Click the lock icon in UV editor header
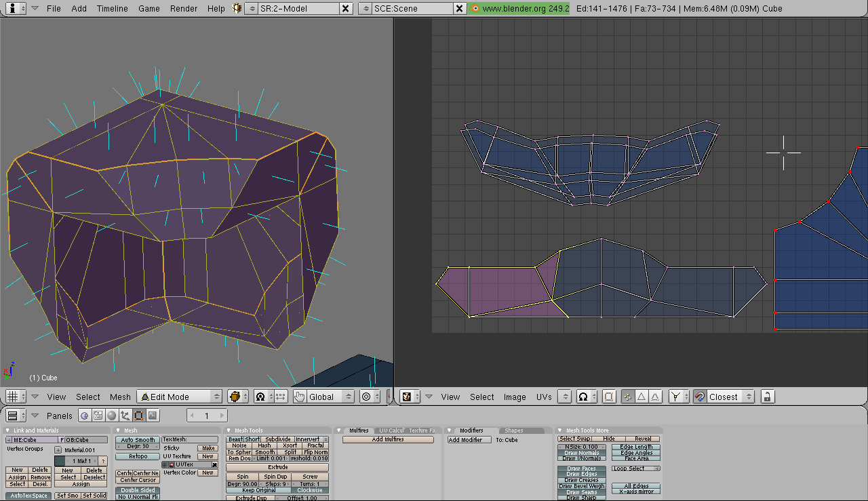Screen dimensions: 868x501 coord(767,397)
